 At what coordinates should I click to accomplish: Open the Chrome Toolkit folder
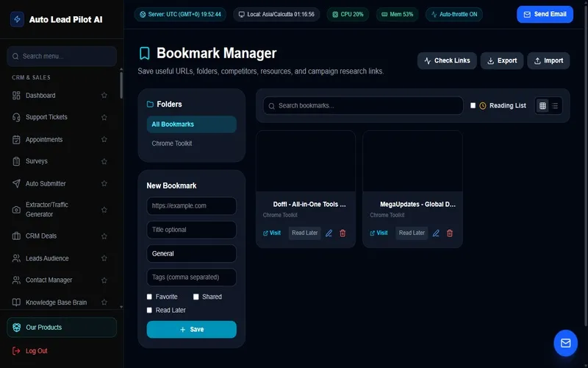click(x=191, y=144)
